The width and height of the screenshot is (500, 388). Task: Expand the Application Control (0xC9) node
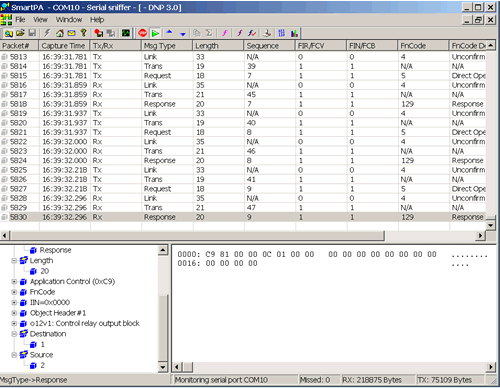coord(14,282)
